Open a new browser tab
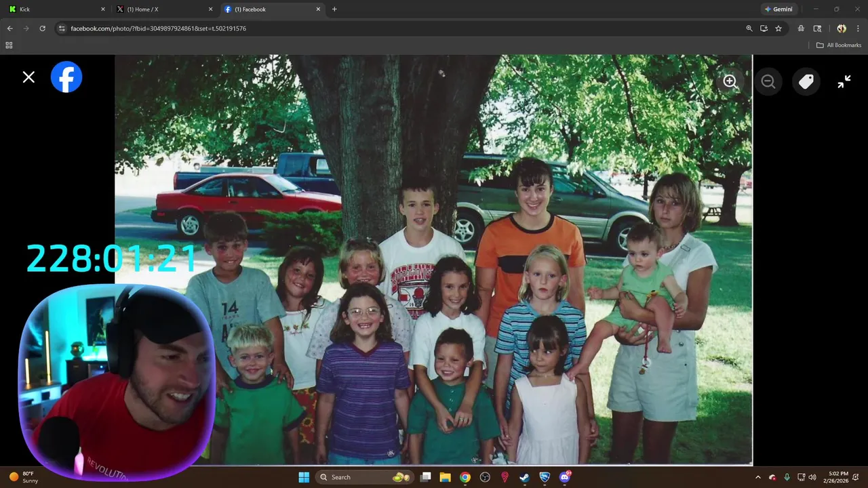This screenshot has width=868, height=488. [334, 9]
